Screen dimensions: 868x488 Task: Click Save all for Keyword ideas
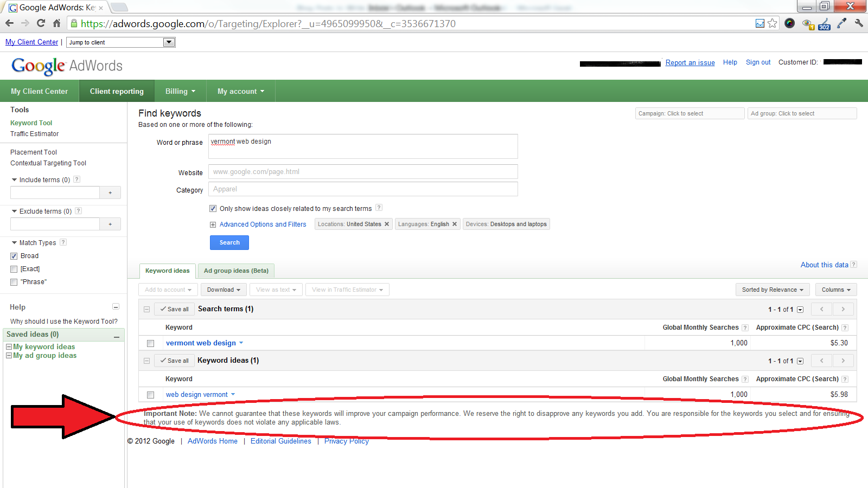point(175,361)
